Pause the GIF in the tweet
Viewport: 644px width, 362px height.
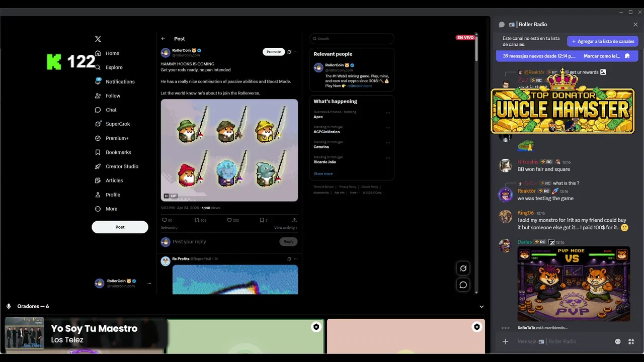[166, 196]
